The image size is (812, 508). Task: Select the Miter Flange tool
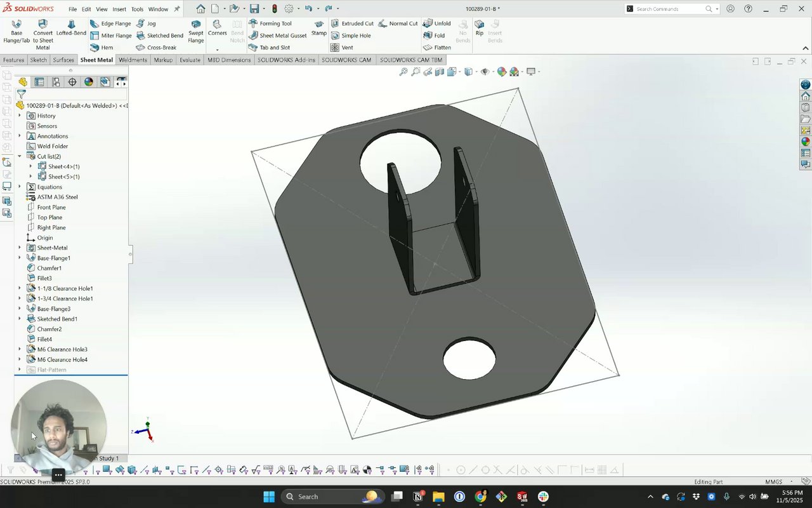tap(110, 36)
